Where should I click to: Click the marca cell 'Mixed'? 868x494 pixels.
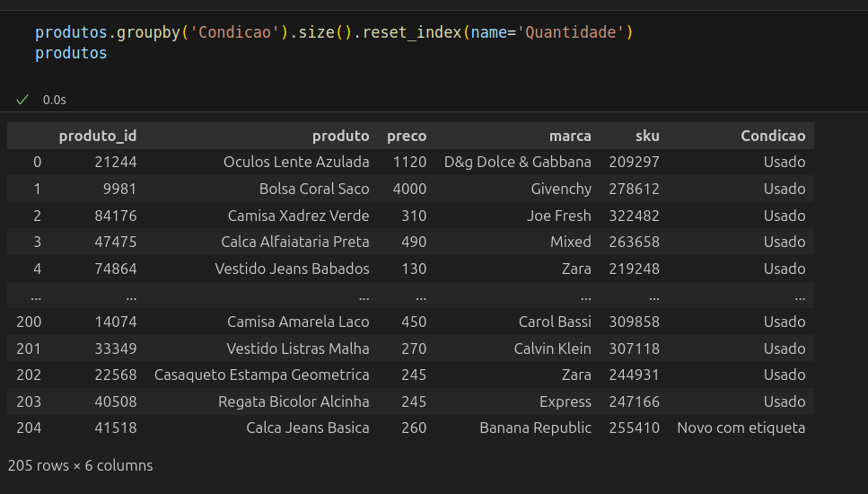point(571,242)
